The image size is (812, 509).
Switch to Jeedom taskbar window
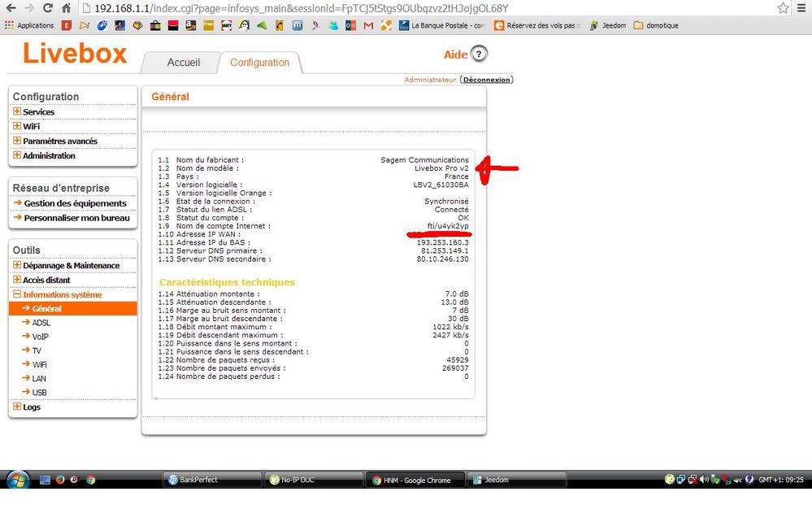pos(517,480)
